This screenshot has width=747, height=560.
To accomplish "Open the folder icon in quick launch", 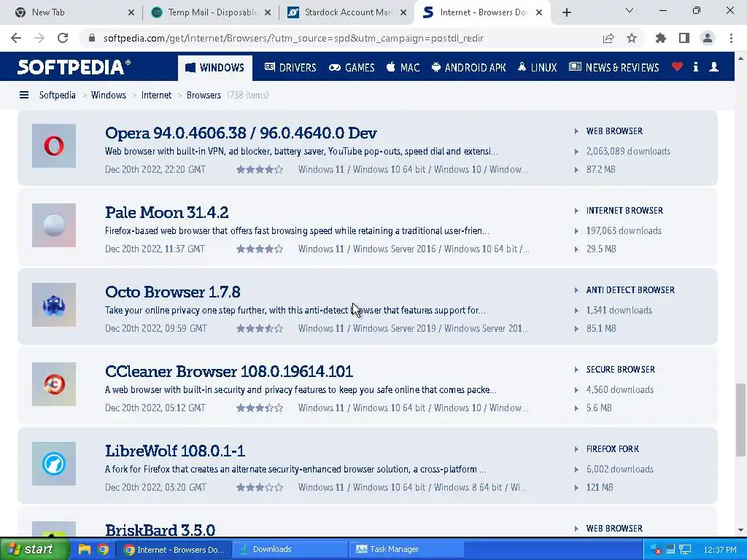I will click(85, 550).
